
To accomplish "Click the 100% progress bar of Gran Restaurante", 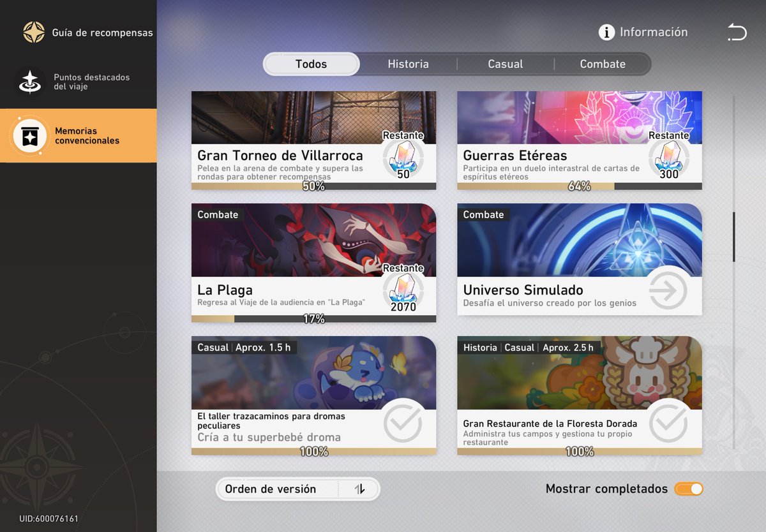I will 580,452.
